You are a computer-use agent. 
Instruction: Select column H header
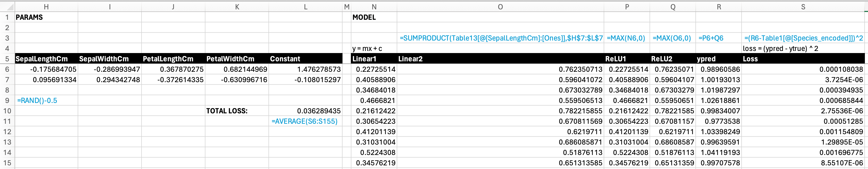46,7
